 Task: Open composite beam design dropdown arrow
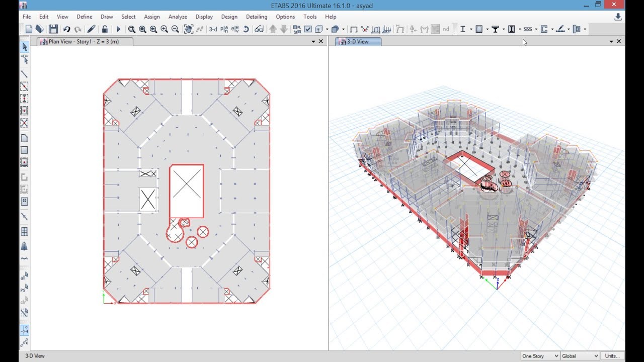504,29
